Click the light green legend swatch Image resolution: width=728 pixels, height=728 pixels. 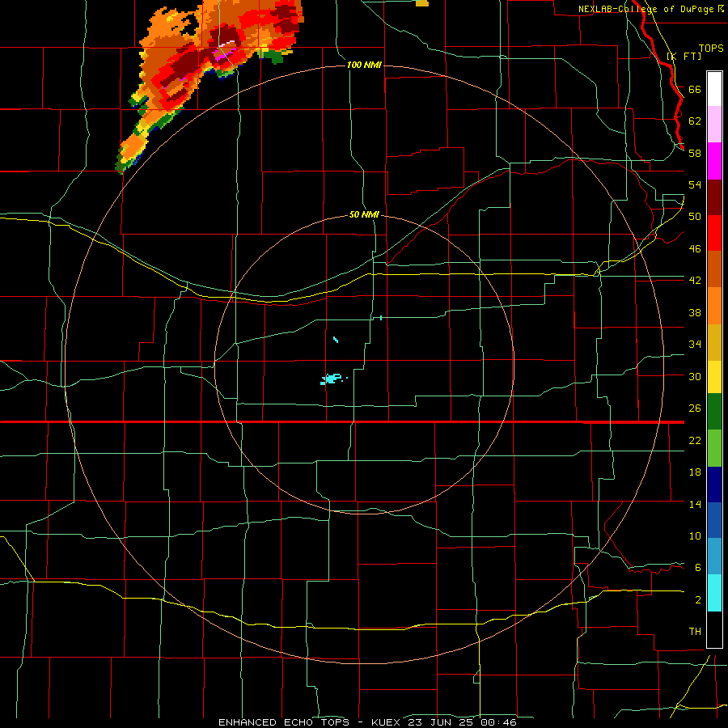(714, 448)
